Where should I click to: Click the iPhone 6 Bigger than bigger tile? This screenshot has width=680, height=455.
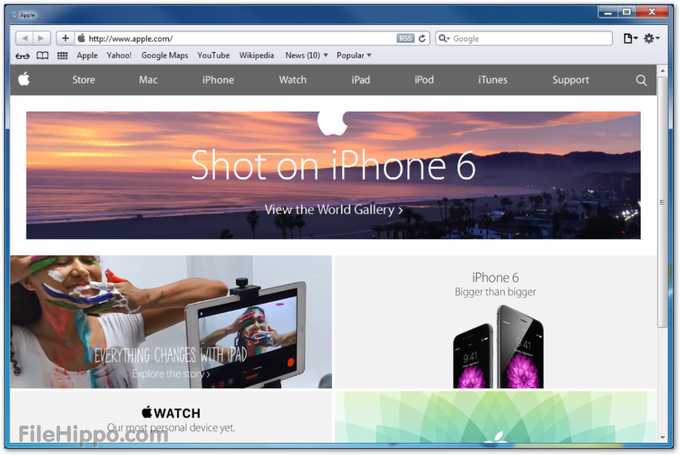pyautogui.click(x=495, y=322)
